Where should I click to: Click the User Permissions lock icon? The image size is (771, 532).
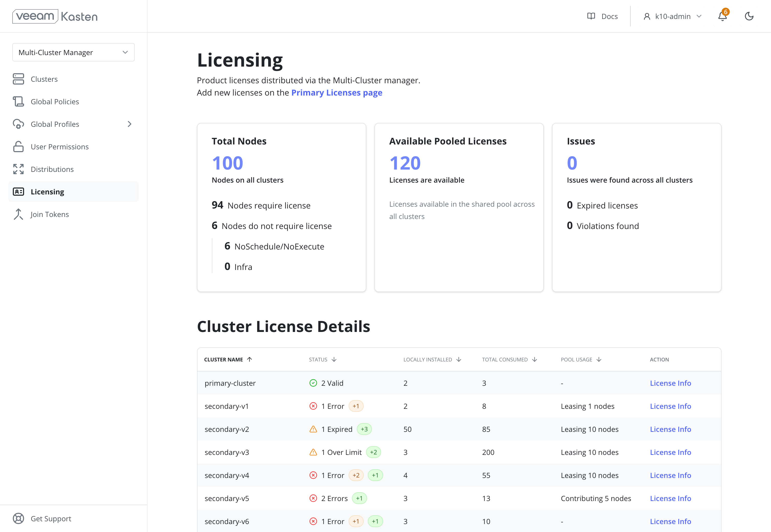[18, 147]
